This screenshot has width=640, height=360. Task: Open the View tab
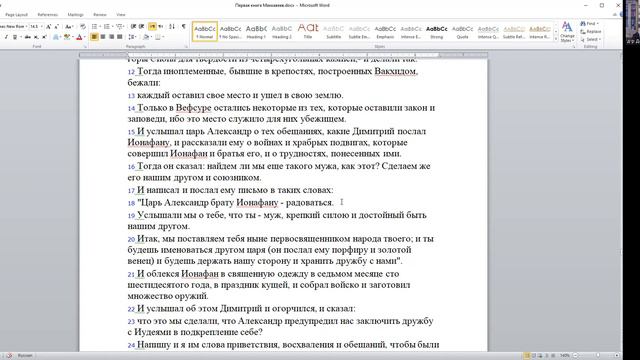click(x=121, y=15)
